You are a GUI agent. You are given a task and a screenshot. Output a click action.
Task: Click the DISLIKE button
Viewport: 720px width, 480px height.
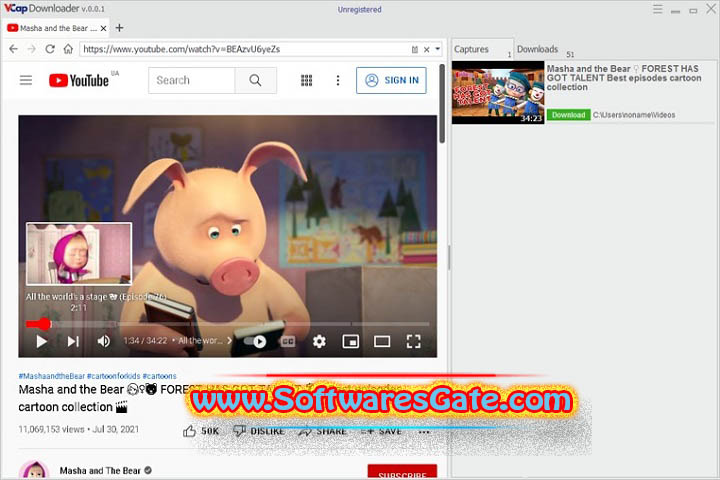click(259, 431)
